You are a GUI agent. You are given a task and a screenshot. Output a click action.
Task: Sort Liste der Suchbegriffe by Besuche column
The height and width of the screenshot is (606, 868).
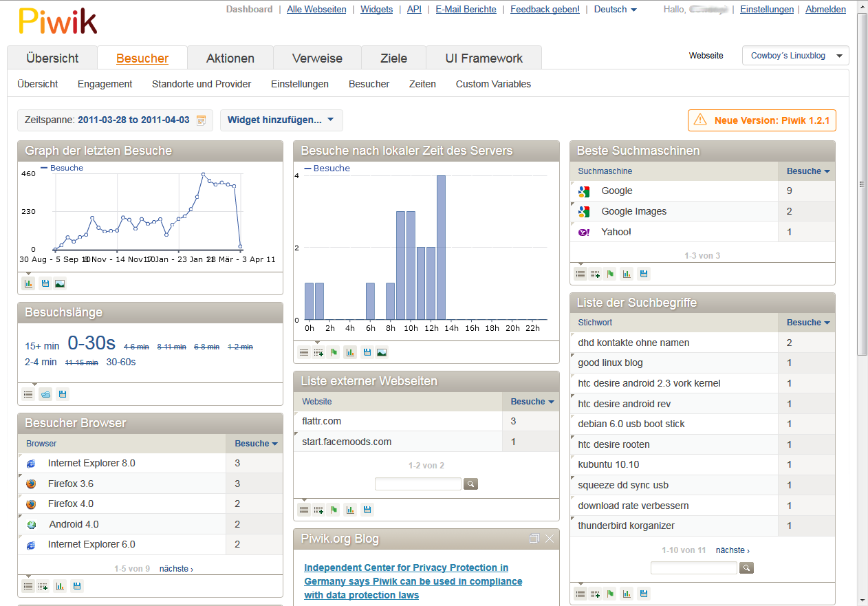tap(807, 323)
